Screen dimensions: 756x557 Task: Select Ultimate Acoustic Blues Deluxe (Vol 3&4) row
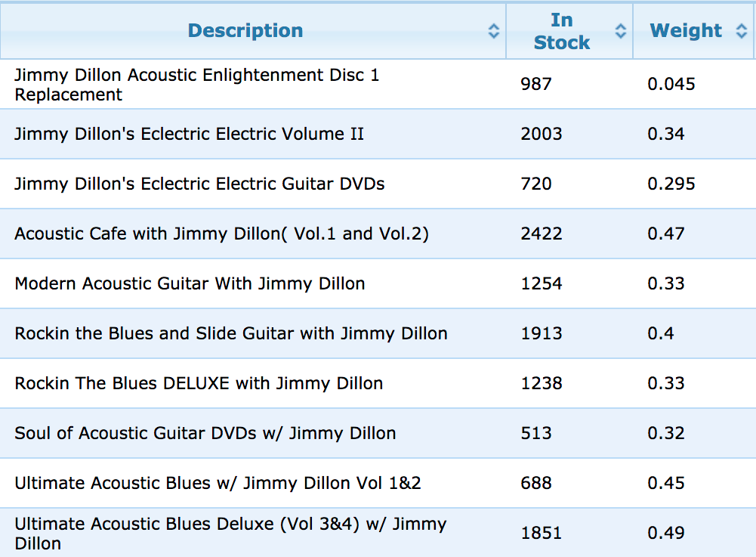click(378, 532)
